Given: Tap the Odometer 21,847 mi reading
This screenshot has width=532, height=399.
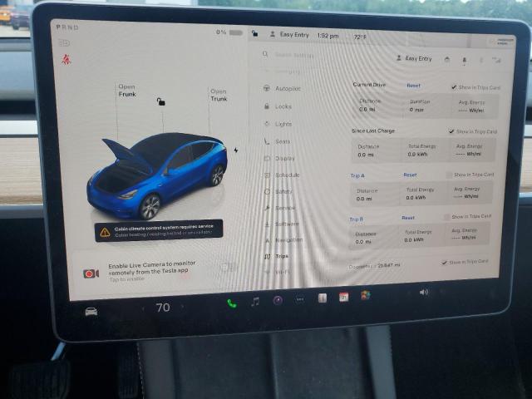Looking at the screenshot, I should 374,266.
